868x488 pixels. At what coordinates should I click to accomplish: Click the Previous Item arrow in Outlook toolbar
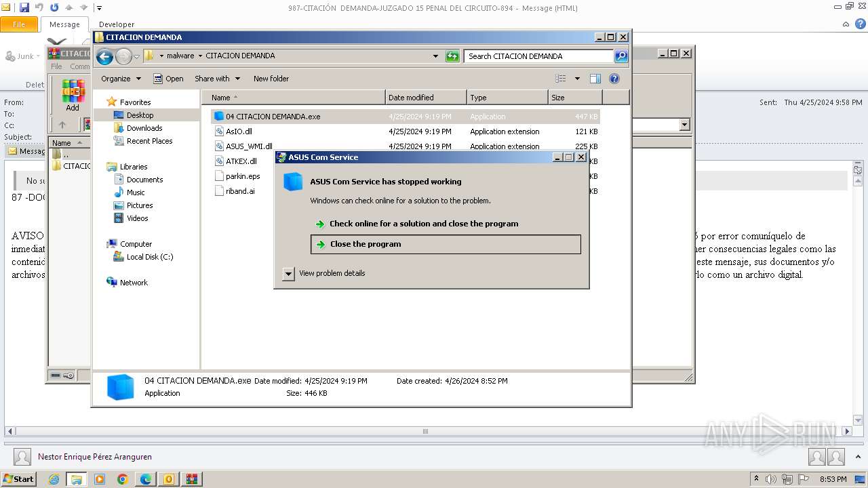pyautogui.click(x=69, y=8)
